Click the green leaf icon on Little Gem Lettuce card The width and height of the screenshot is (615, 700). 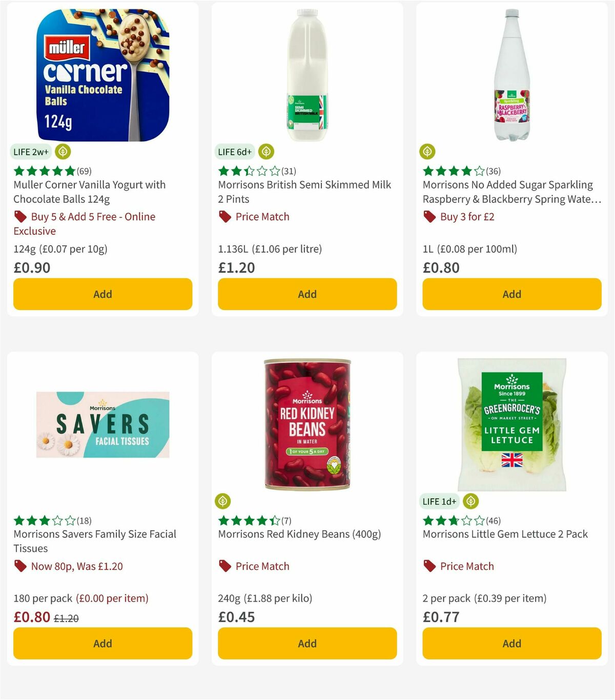[471, 501]
